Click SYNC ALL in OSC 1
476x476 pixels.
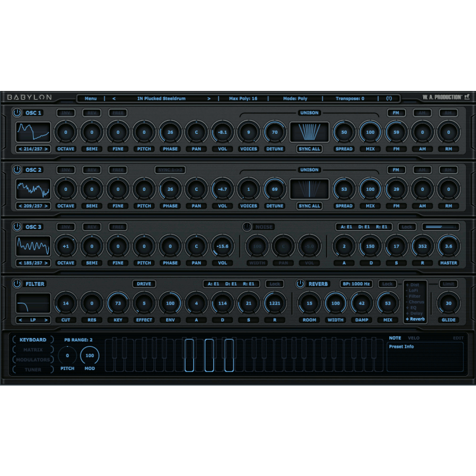[x=309, y=149]
